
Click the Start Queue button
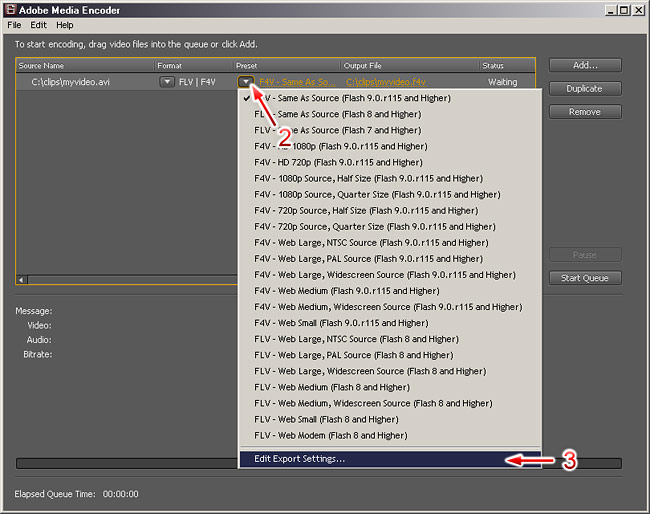tap(585, 278)
